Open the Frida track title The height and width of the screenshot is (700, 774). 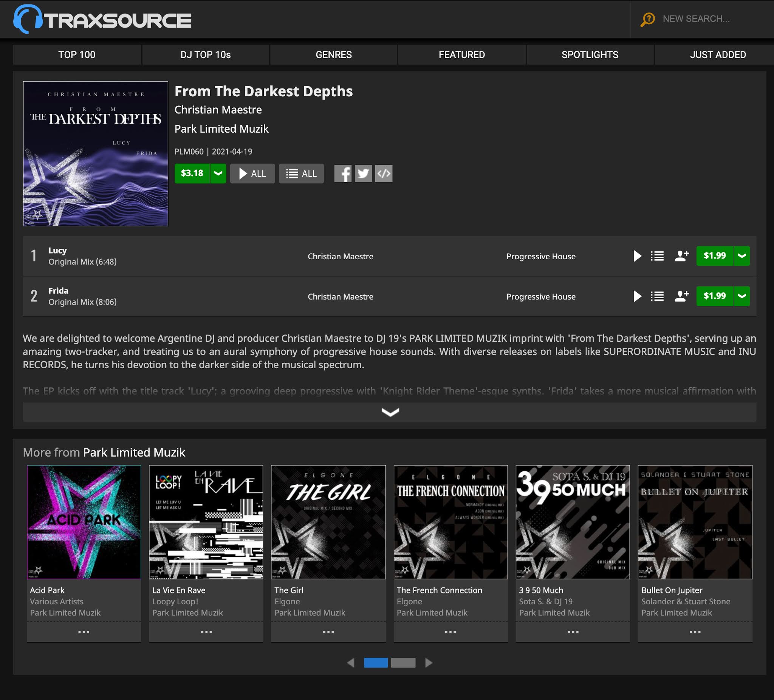click(x=58, y=291)
